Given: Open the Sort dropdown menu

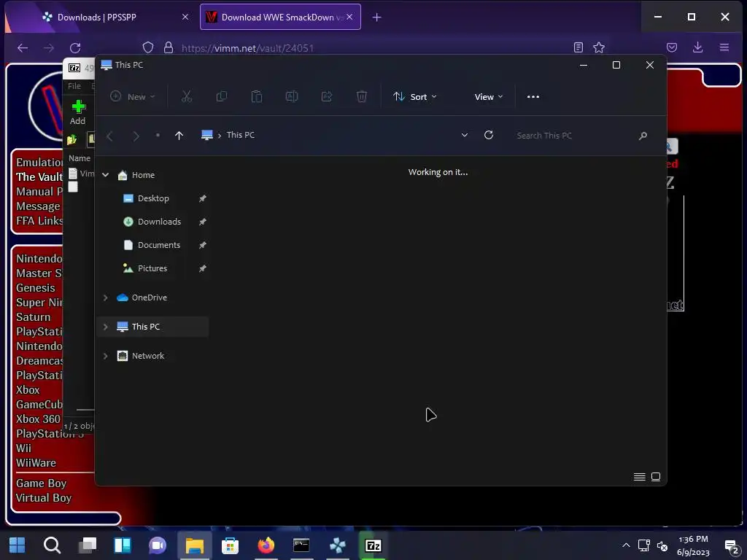Looking at the screenshot, I should tap(414, 97).
